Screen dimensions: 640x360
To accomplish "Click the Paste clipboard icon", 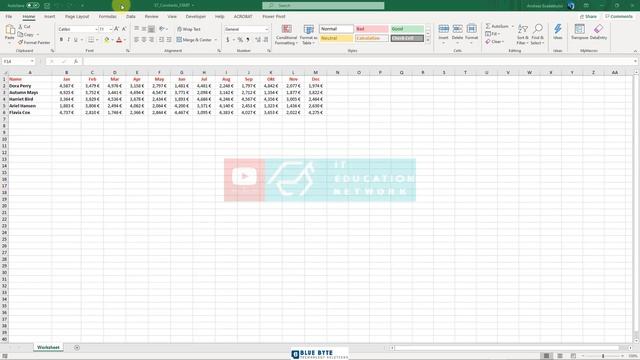I will [x=10, y=30].
